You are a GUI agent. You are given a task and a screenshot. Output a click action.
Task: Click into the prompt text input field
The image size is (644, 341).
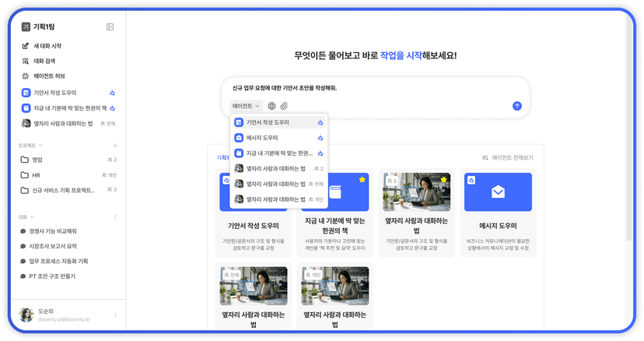376,88
